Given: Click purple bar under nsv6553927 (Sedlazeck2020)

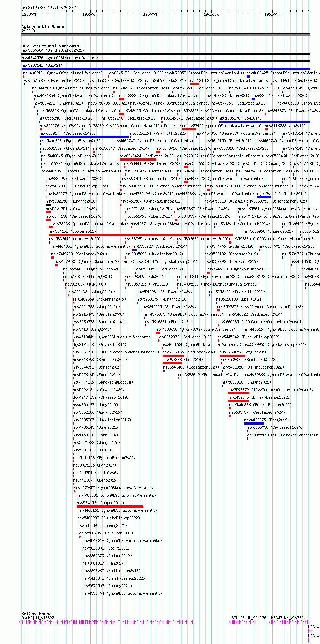Looking at the screenshot, I should point(134,250).
